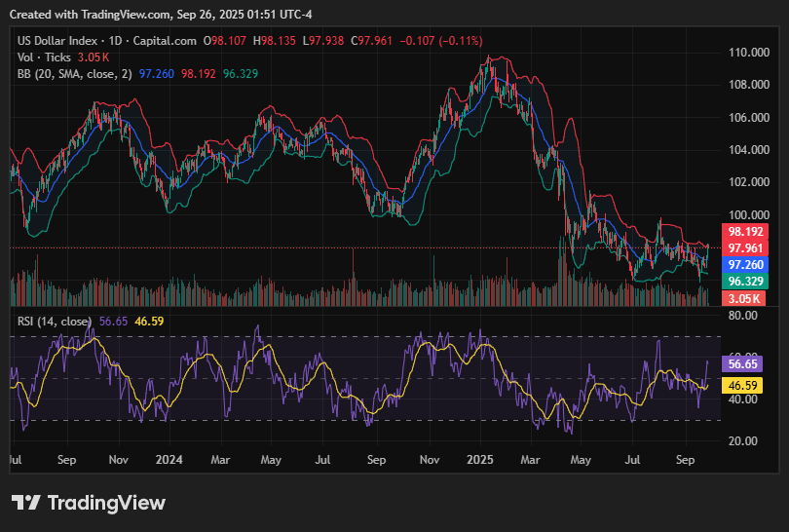
Task: Click the 104.000 price axis label
Action: click(x=749, y=149)
